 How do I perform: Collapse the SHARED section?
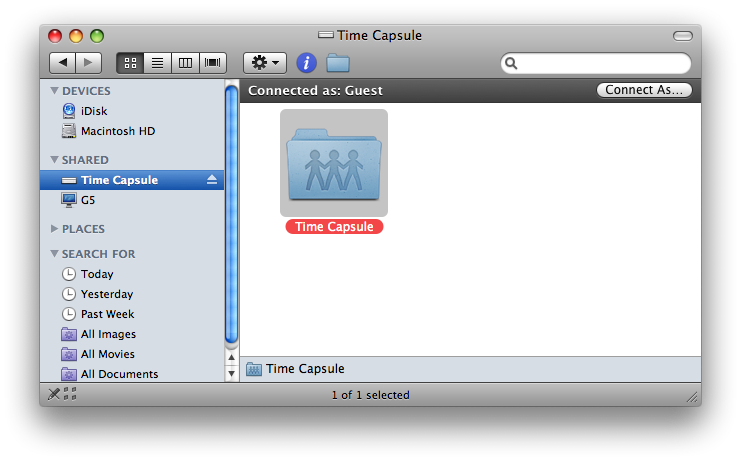[54, 160]
